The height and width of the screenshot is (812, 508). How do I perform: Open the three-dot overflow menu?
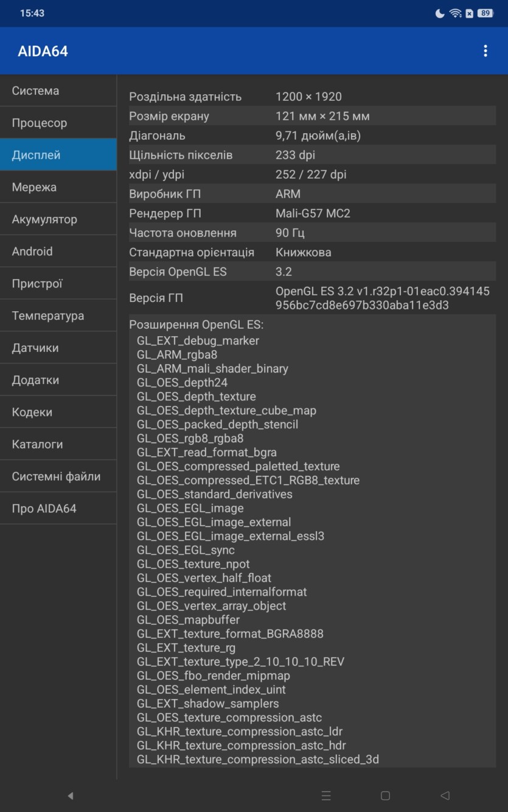coord(485,51)
